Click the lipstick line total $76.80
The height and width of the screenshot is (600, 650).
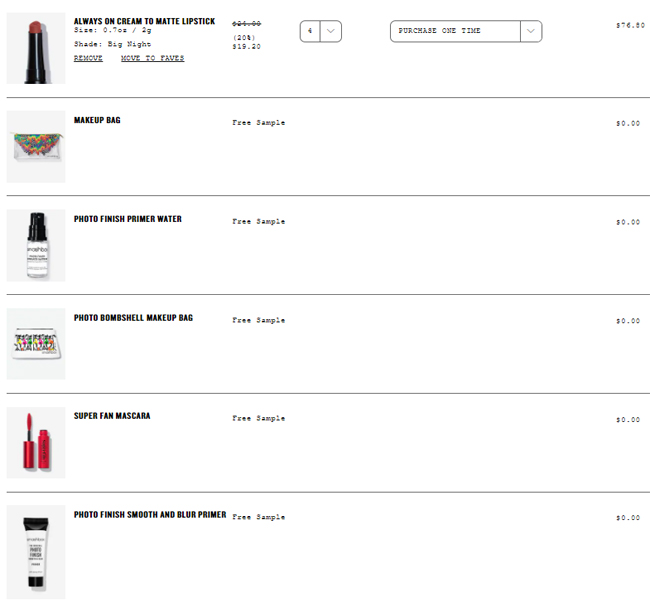(x=629, y=25)
